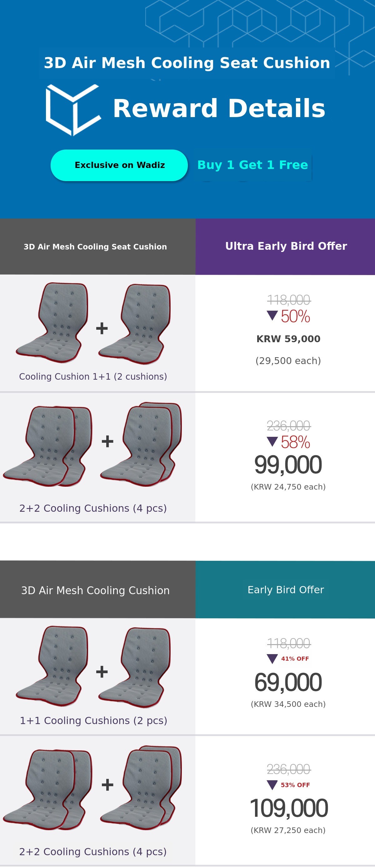Select the Ultra Early Bird Offer header

286,246
